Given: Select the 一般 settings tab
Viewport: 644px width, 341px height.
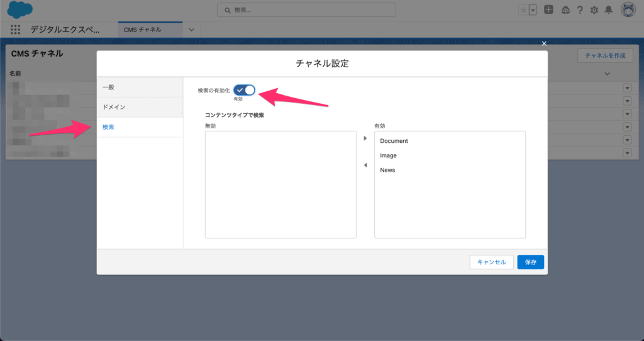Looking at the screenshot, I should click(140, 87).
